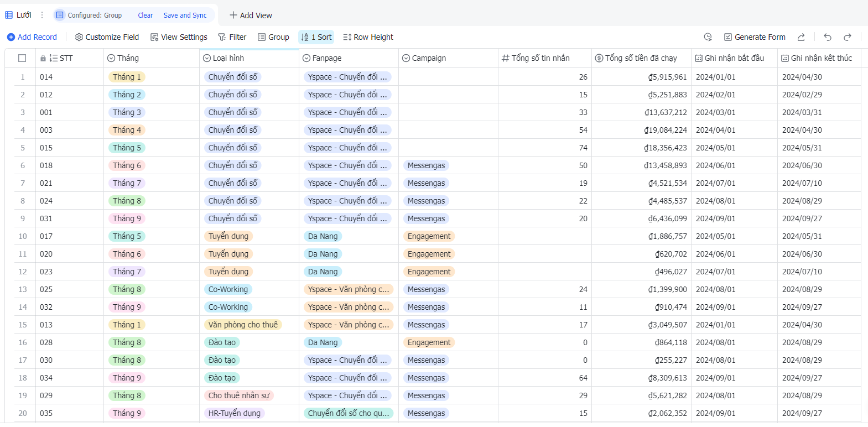Click the Yspace - Văn phòng tag in row 032
The height and width of the screenshot is (427, 868).
pyautogui.click(x=349, y=307)
